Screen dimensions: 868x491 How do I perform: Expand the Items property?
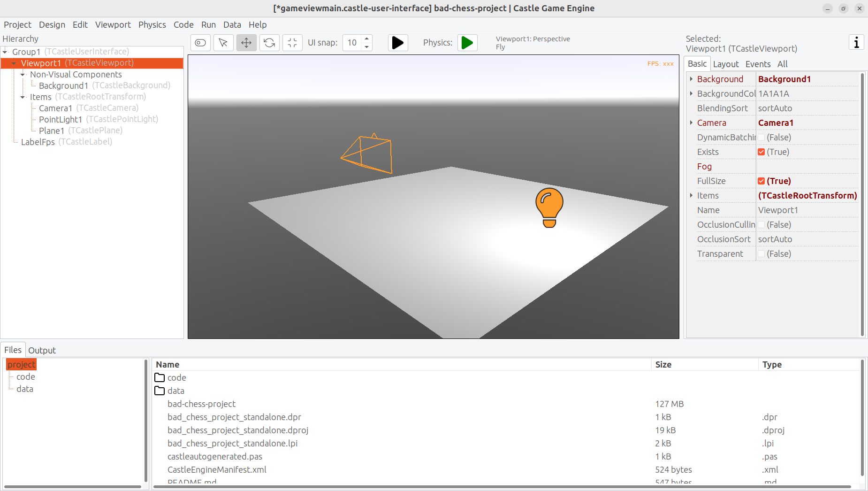pyautogui.click(x=691, y=196)
